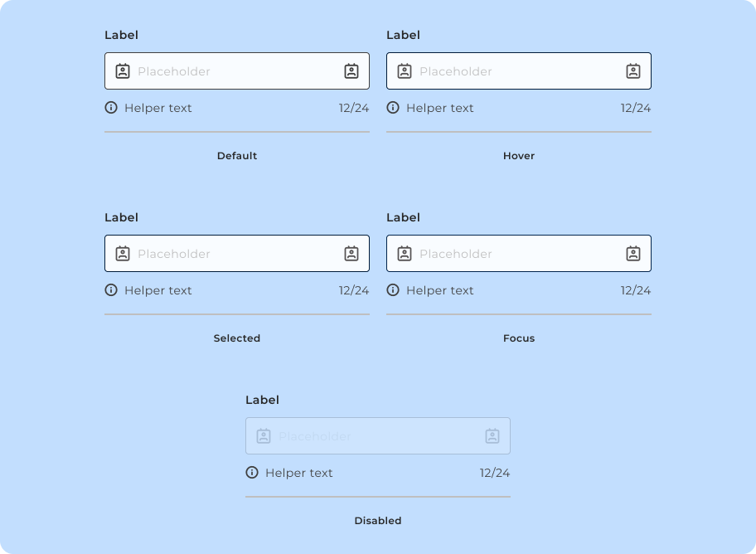The width and height of the screenshot is (756, 554).
Task: Click the 12/24 counter under the Focus field
Action: pyautogui.click(x=635, y=289)
